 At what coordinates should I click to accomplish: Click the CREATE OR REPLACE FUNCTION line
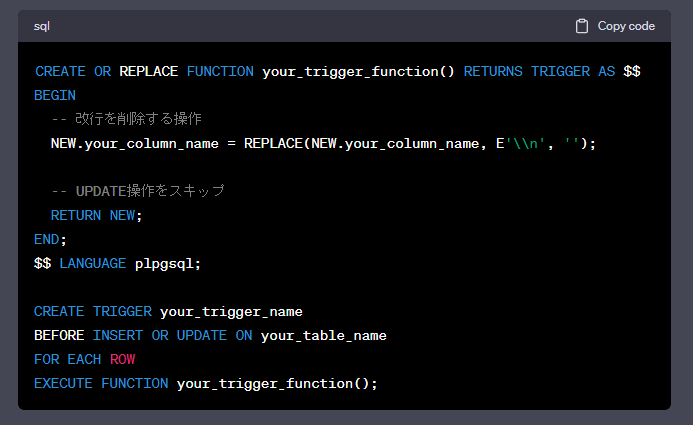pyautogui.click(x=338, y=72)
